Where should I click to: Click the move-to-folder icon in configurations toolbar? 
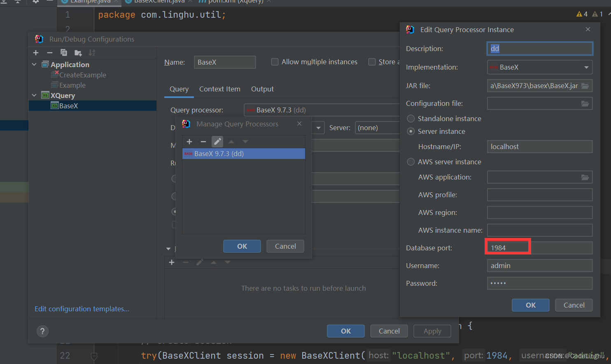click(x=78, y=53)
